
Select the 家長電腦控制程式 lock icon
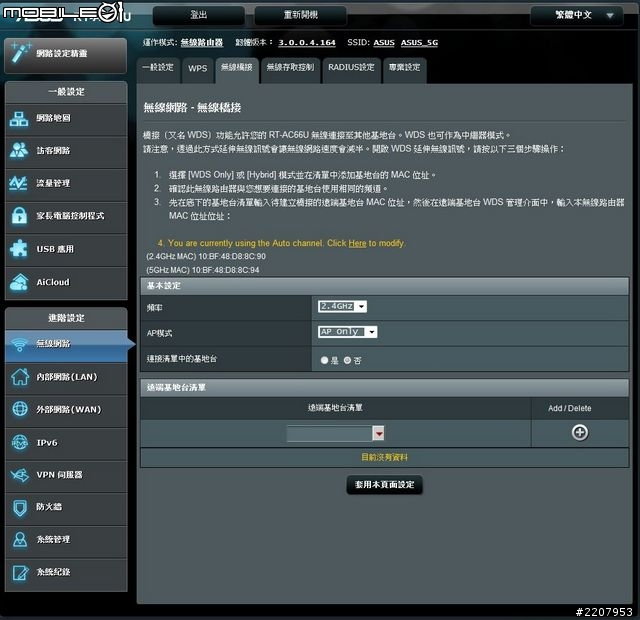[19, 216]
